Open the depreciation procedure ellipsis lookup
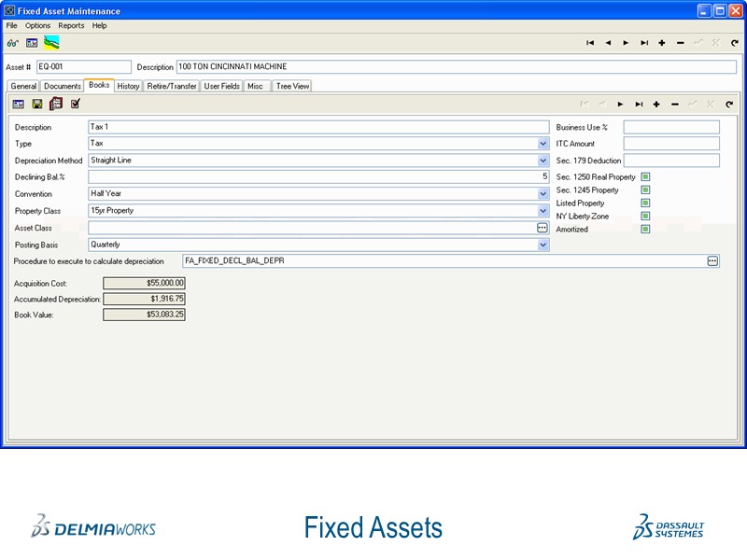This screenshot has width=747, height=560. click(x=712, y=261)
